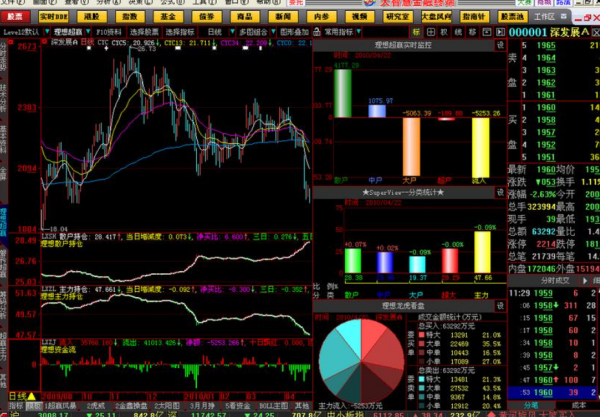Open the 债券 section
The width and height of the screenshot is (600, 417).
click(206, 17)
